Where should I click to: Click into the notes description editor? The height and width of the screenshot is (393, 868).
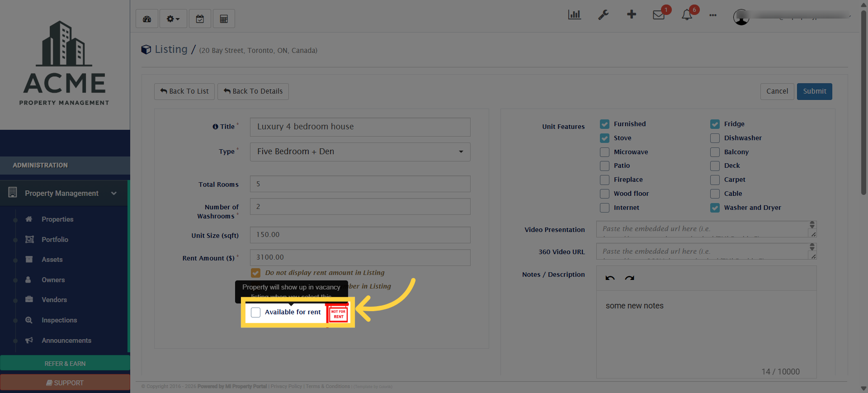click(706, 334)
